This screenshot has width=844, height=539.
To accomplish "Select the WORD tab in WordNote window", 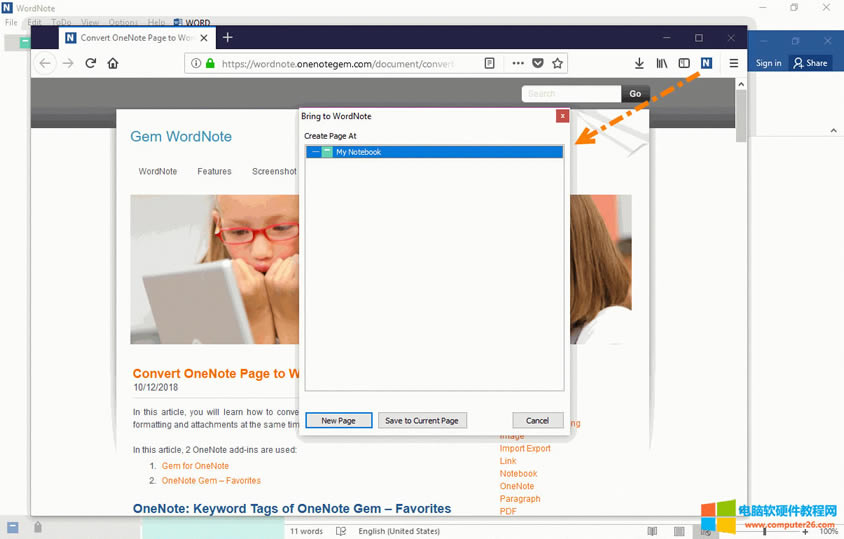I will point(192,23).
